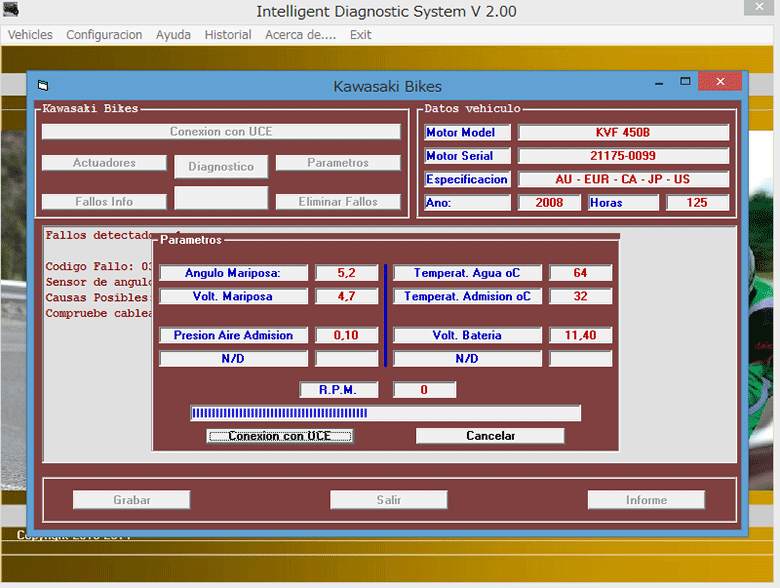Click the Codigo Fallo text line
This screenshot has width=780, height=588.
tap(98, 267)
